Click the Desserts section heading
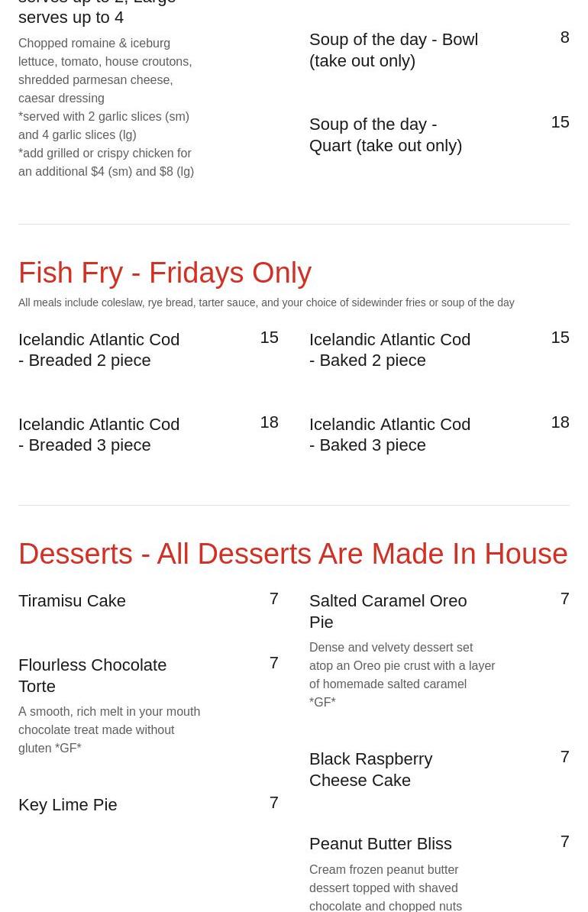Viewport: 588px width, 912px height. (293, 554)
